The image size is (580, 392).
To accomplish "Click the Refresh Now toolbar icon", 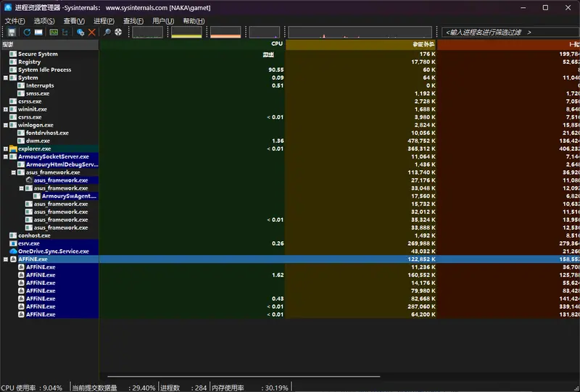I will click(x=27, y=33).
